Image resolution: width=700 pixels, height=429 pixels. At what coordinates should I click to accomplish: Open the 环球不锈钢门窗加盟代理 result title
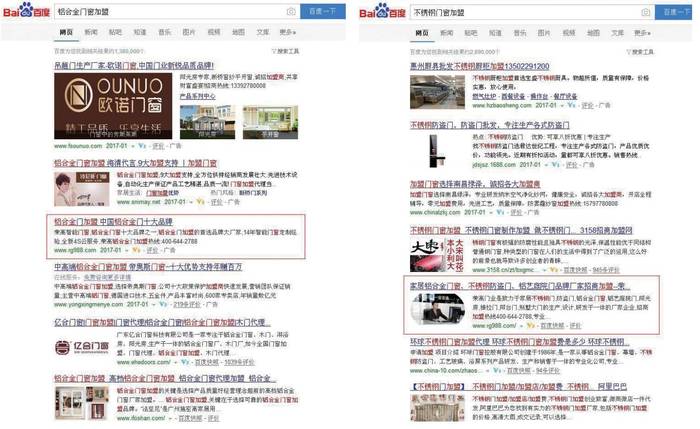pyautogui.click(x=520, y=342)
